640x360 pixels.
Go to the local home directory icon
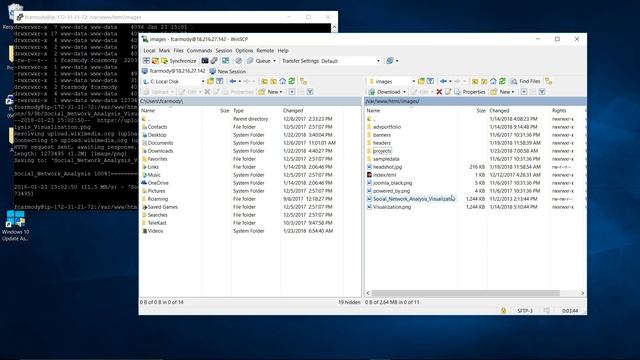(x=282, y=81)
